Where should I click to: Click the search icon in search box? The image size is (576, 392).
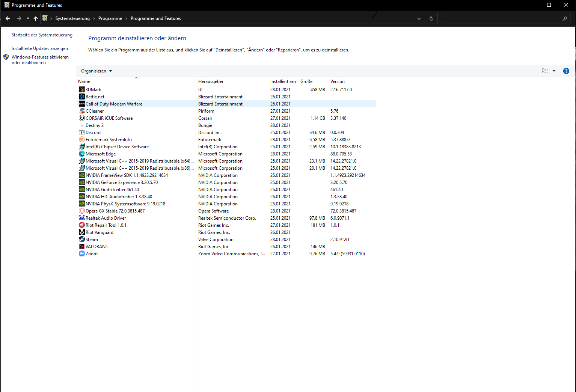click(x=565, y=18)
